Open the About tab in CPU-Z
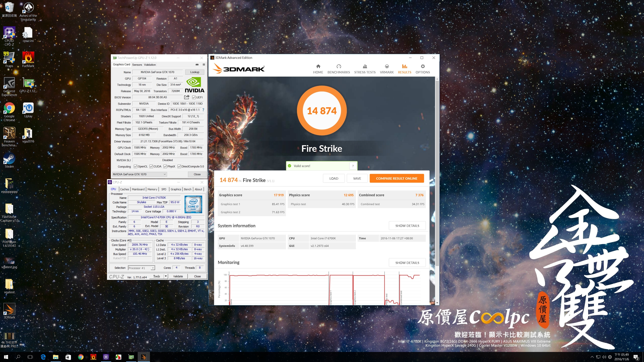 (199, 189)
